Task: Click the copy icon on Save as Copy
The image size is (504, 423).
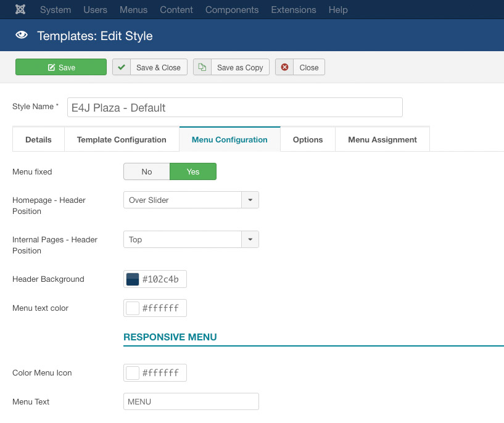Action: point(202,67)
